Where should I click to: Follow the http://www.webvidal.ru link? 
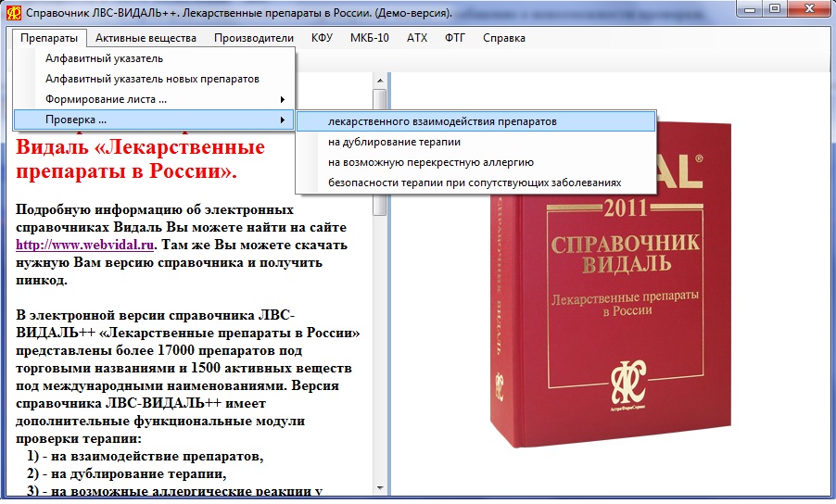pos(84,246)
